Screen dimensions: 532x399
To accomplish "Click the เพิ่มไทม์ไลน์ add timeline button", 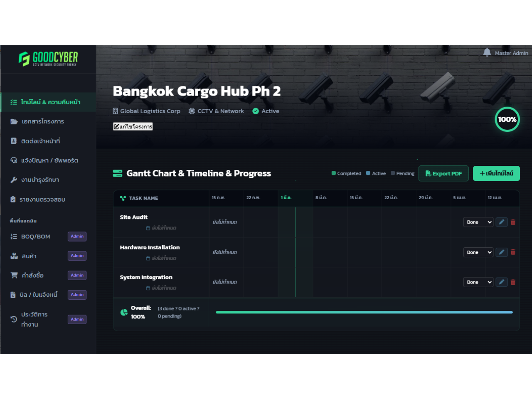I will tap(496, 173).
